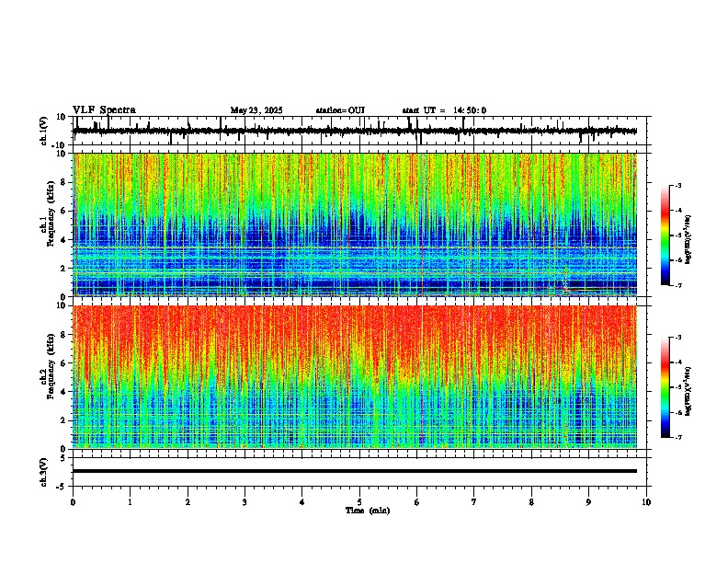
Task: Click the '9' tick on the time axis
Action: (588, 502)
